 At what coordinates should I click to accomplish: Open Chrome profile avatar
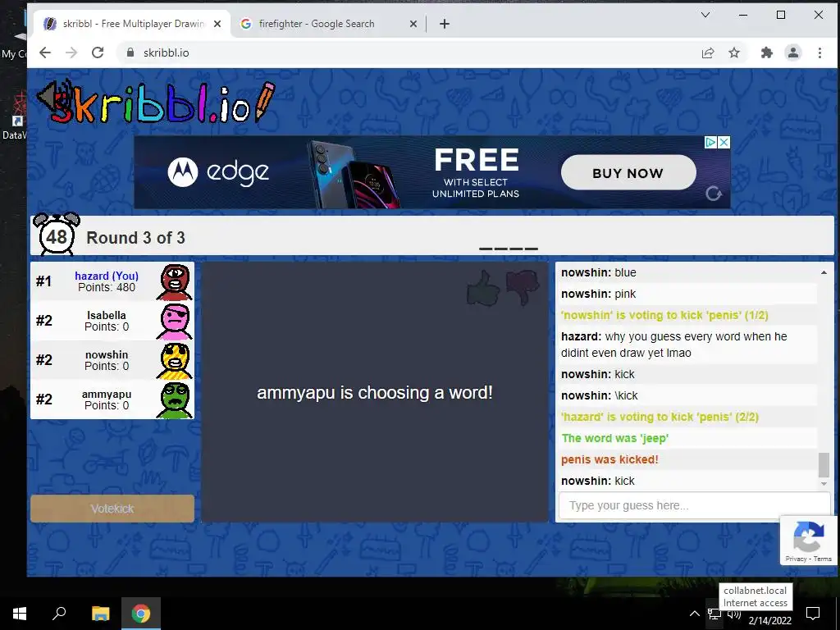pos(793,52)
